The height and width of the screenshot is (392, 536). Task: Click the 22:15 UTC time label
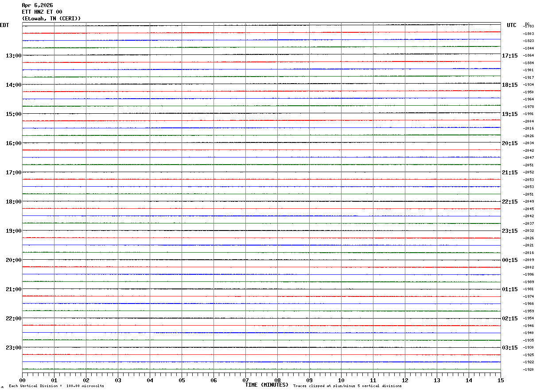pyautogui.click(x=510, y=202)
